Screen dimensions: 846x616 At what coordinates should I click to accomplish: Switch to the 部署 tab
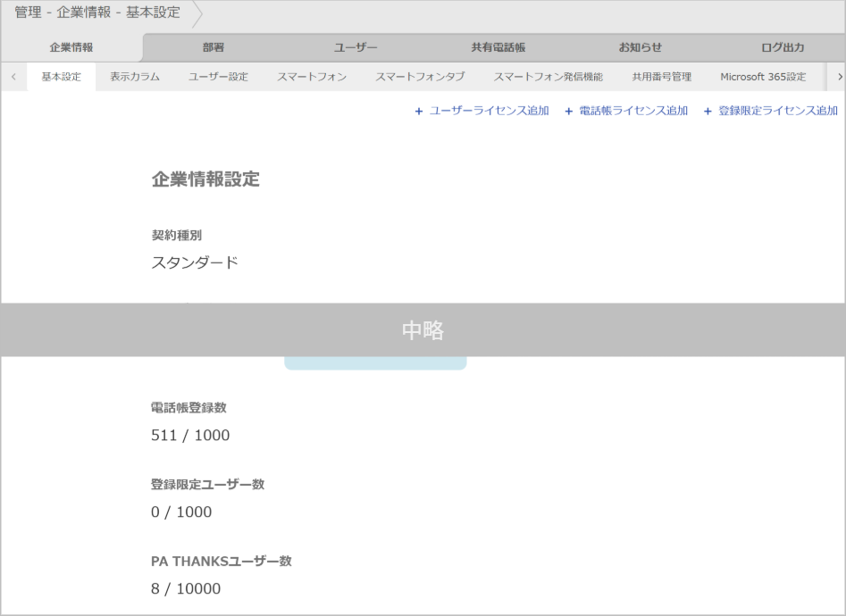click(x=211, y=47)
